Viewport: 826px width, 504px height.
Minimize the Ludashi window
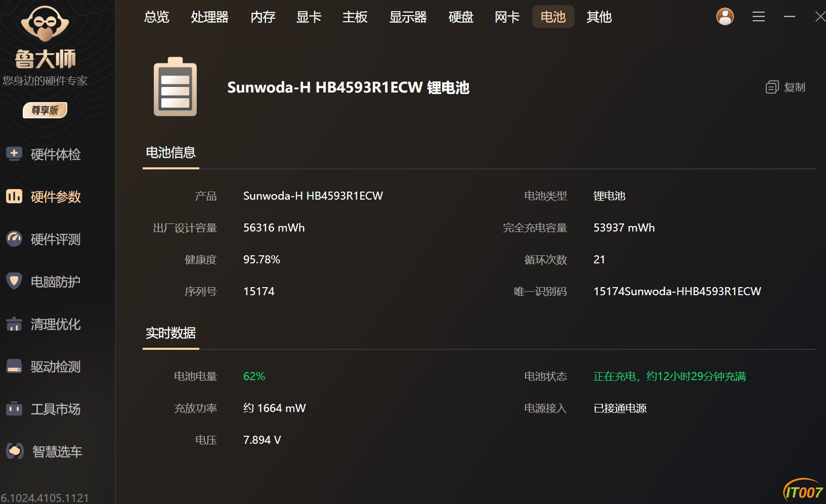[790, 17]
